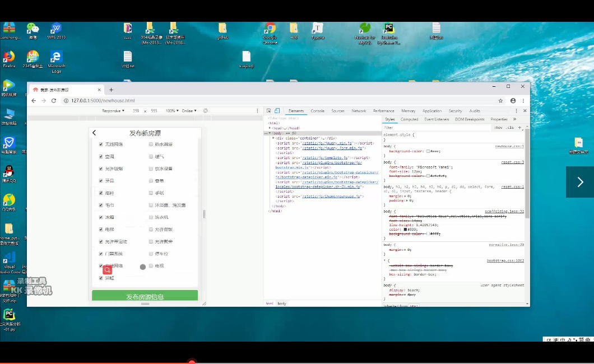
Task: Open the JetBrains PyCharm desktop shortcut
Action: [389, 33]
